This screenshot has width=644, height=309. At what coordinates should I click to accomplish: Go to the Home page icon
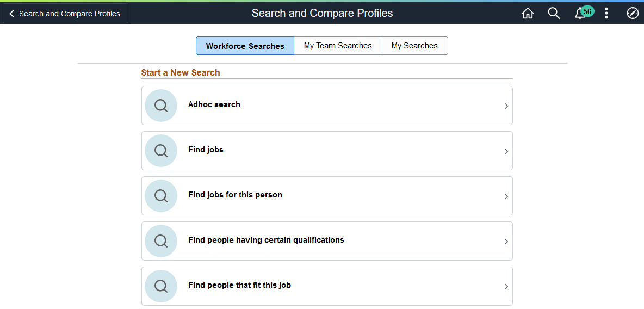(x=528, y=14)
